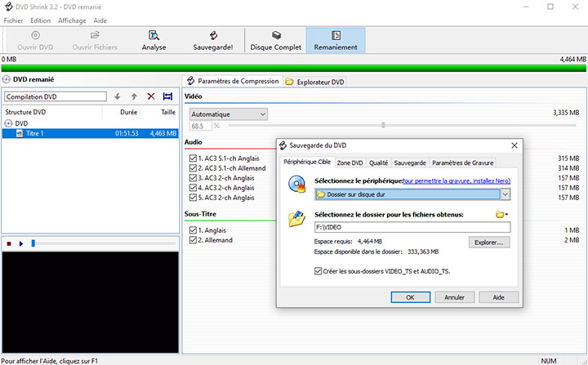Switch to Explorateur DVD tab

[x=315, y=82]
